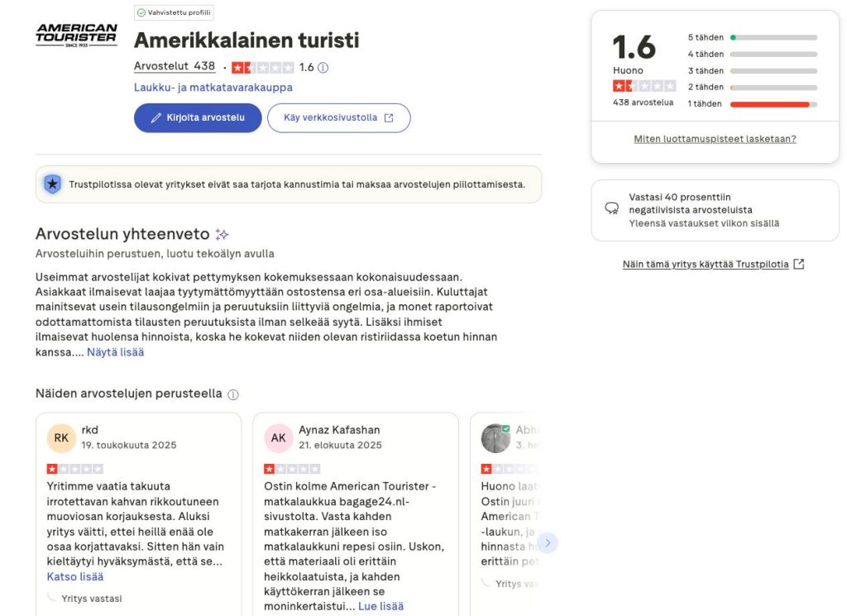This screenshot has width=847, height=616.
Task: Click the info icon next to the 1.6 rating
Action: click(x=322, y=67)
